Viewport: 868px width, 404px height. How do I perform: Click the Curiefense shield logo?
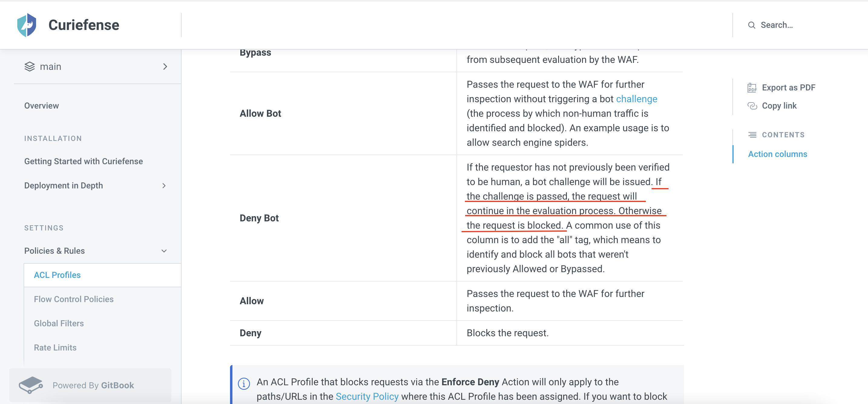[28, 24]
